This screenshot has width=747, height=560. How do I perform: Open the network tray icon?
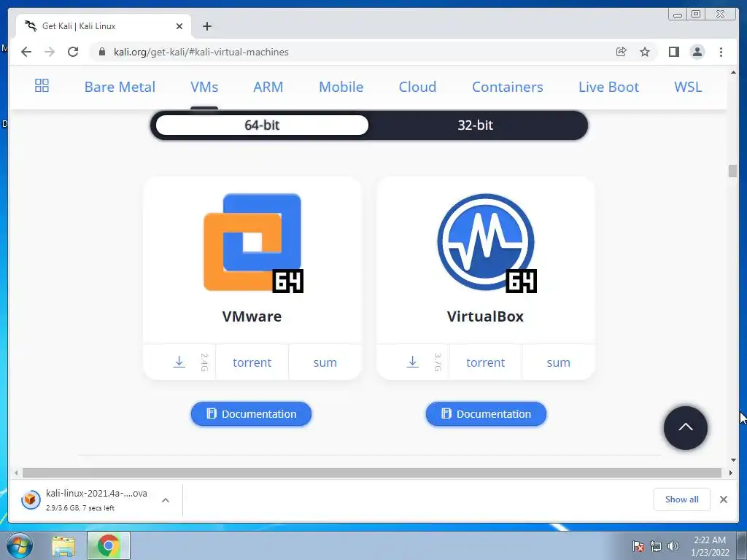click(656, 546)
